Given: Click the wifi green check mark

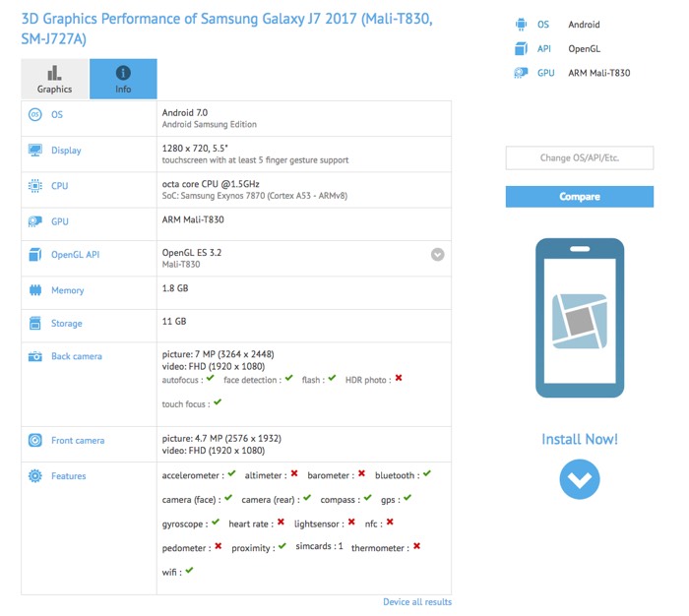Looking at the screenshot, I should 189,571.
